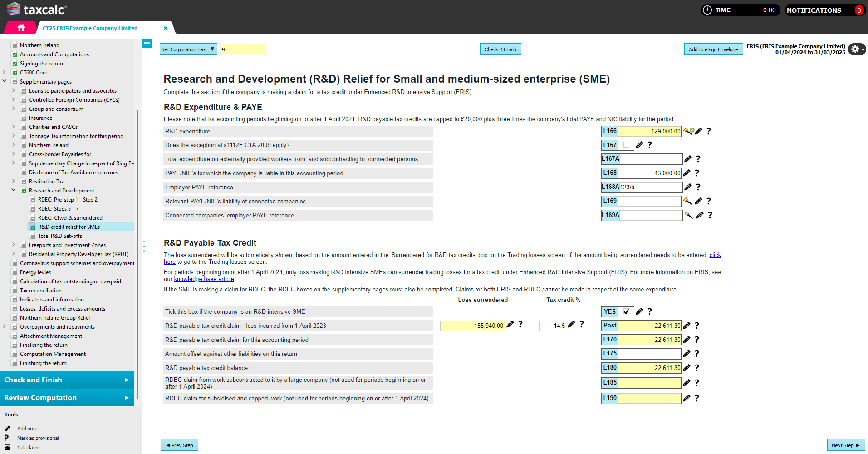
Task: Open the knowledge base article link
Action: [x=204, y=279]
